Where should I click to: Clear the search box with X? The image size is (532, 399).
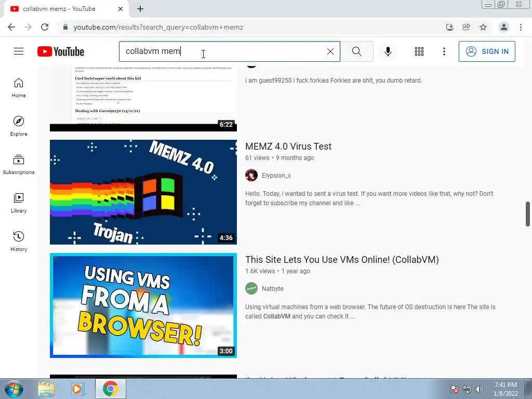click(x=330, y=51)
